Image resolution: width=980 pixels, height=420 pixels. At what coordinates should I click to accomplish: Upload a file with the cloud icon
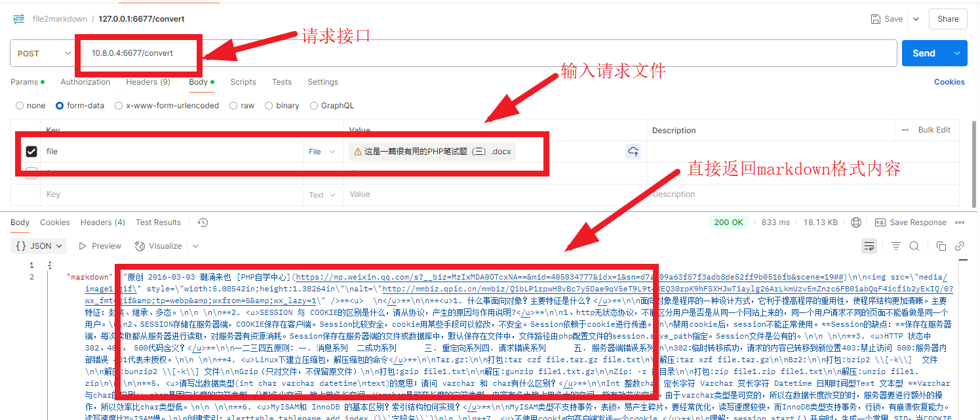click(633, 152)
